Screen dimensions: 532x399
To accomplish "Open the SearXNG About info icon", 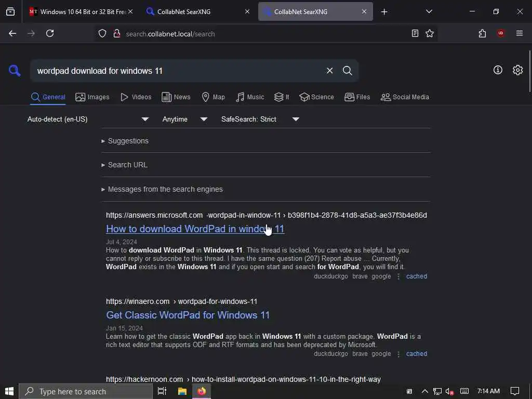I will (497, 70).
